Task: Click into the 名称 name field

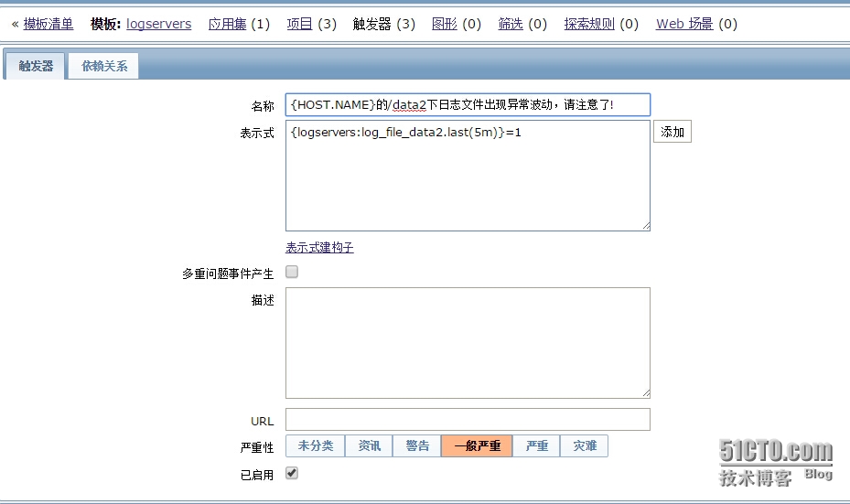Action: (x=468, y=104)
